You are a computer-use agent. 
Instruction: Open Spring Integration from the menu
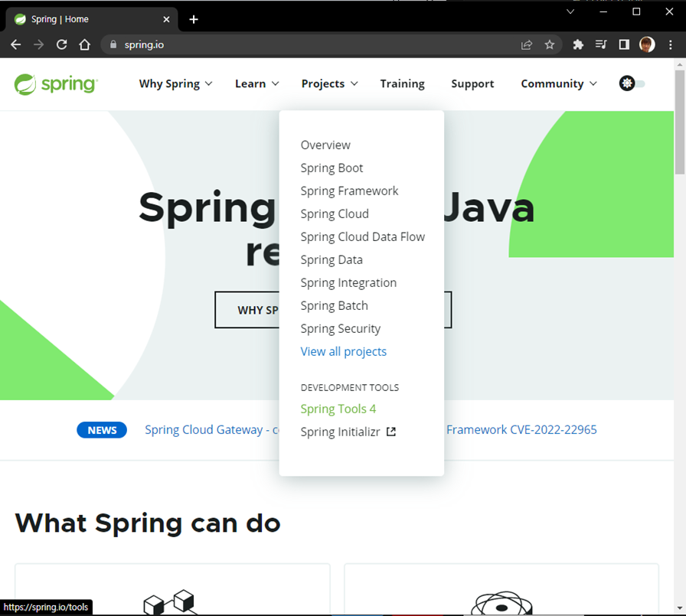(348, 283)
